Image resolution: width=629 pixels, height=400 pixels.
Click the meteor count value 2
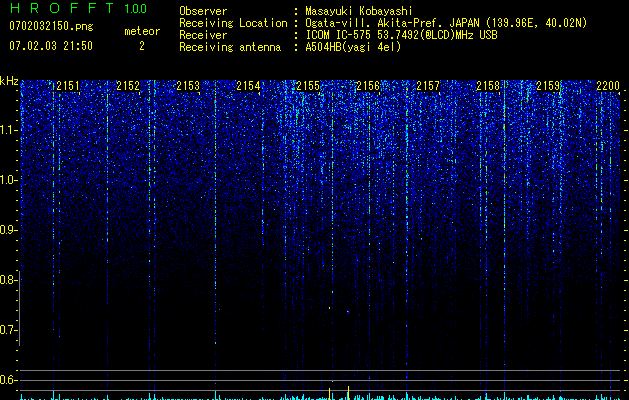tap(142, 46)
